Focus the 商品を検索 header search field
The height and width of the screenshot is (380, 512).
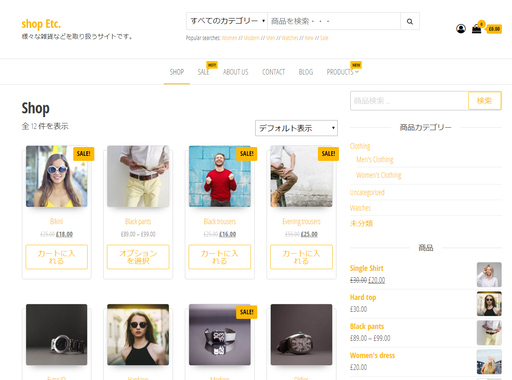point(334,21)
